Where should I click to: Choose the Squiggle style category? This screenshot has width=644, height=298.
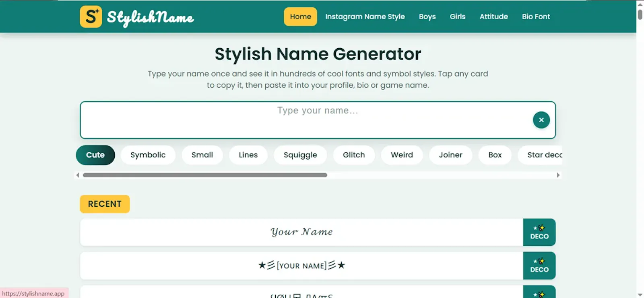coord(300,155)
